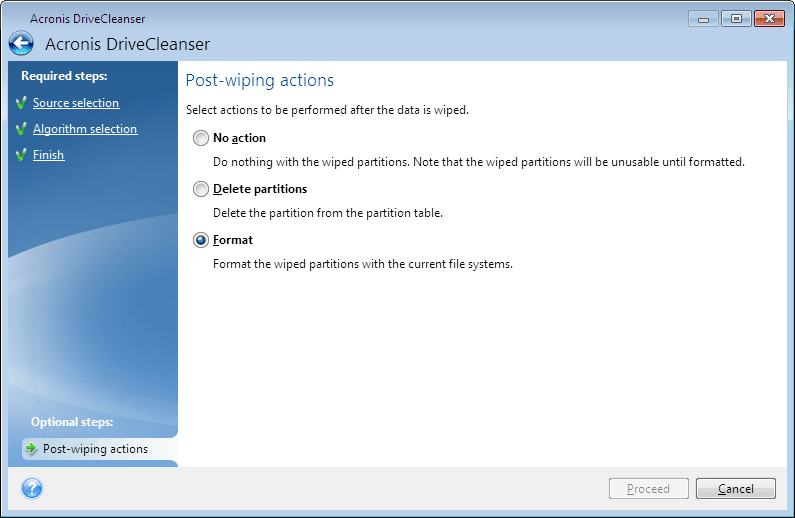The width and height of the screenshot is (795, 518).
Task: Jump to the Finish step link
Action: click(48, 155)
